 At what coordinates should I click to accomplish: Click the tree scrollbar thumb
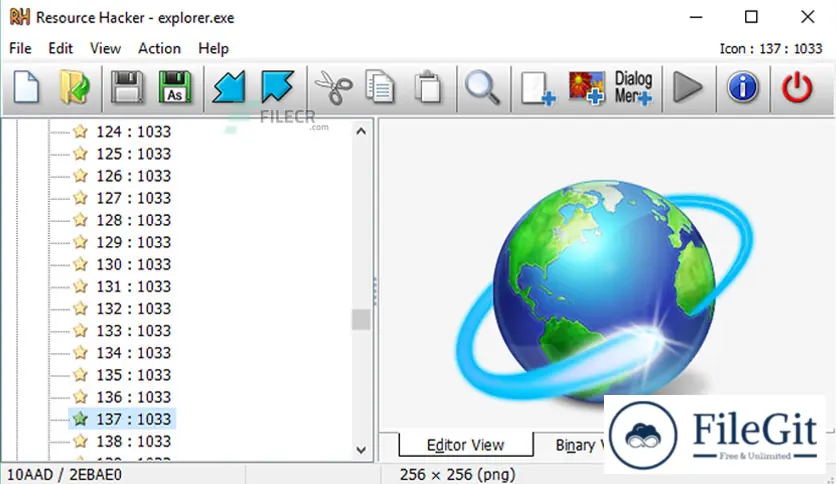click(361, 319)
